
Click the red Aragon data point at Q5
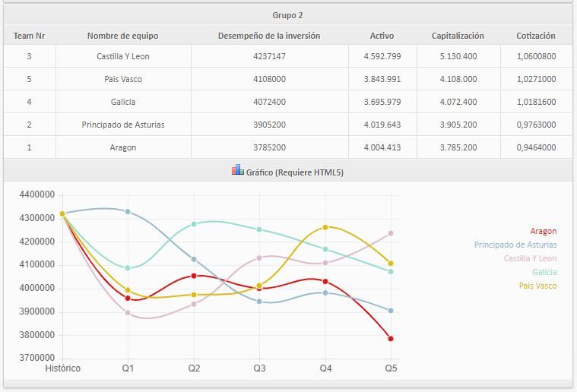click(x=391, y=339)
